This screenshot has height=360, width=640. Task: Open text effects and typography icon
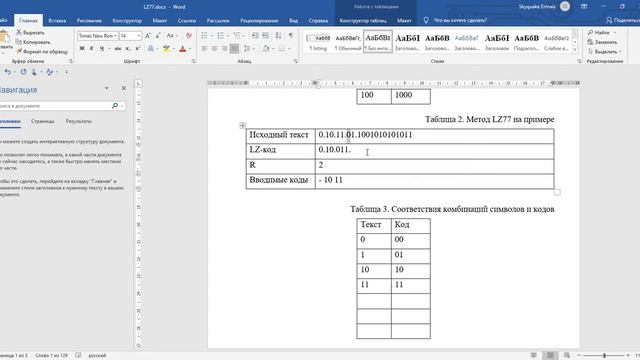coord(151,49)
